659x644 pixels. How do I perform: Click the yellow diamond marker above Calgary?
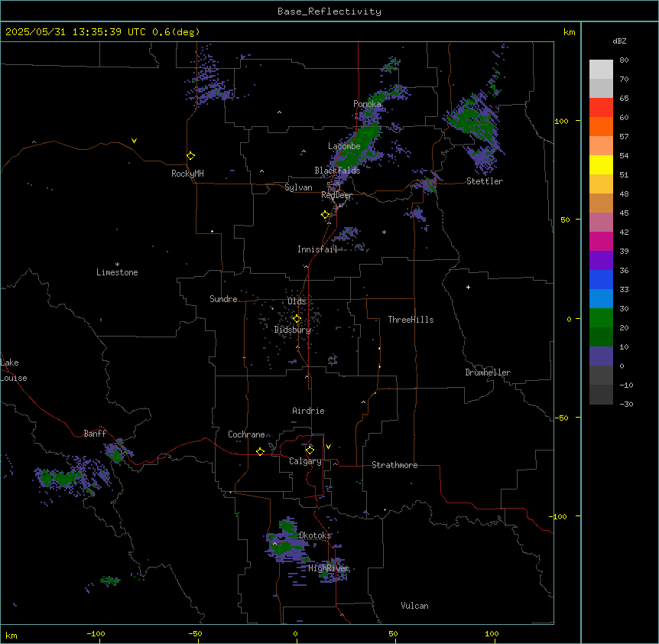tap(310, 450)
